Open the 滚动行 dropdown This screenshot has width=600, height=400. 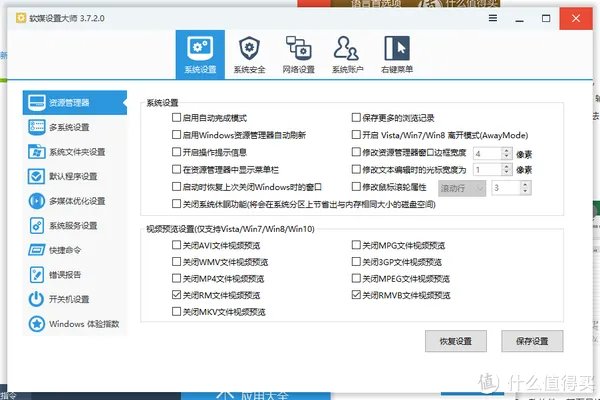(462, 188)
